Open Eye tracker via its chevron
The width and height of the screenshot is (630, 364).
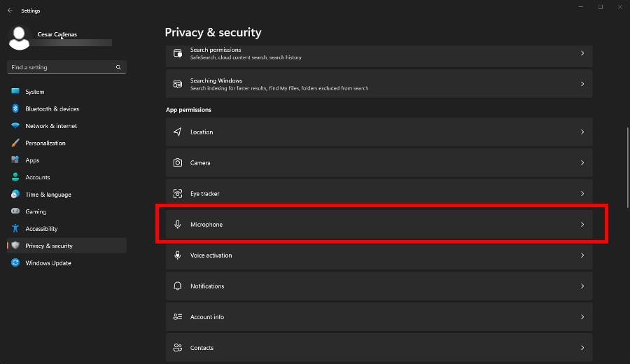[x=582, y=194]
